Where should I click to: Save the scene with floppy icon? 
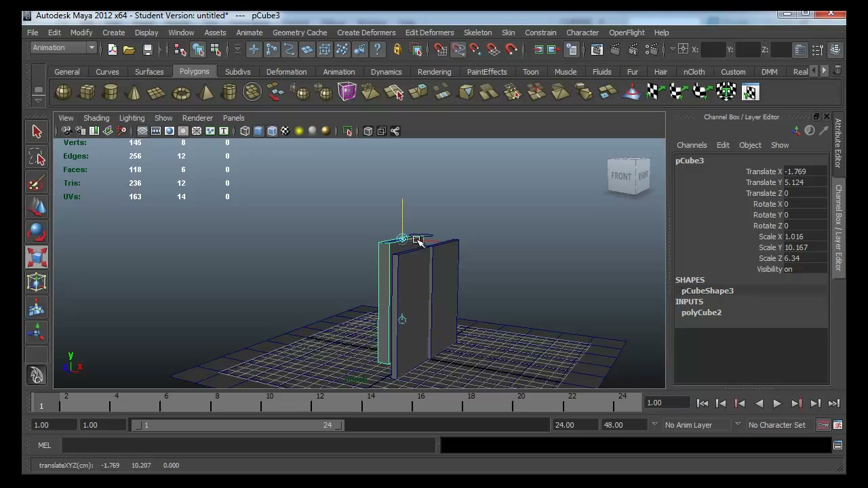[147, 49]
